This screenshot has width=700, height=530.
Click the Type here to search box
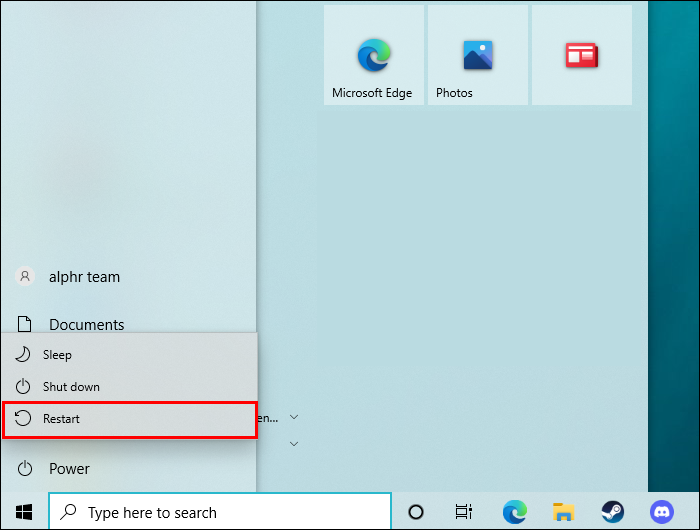click(220, 512)
